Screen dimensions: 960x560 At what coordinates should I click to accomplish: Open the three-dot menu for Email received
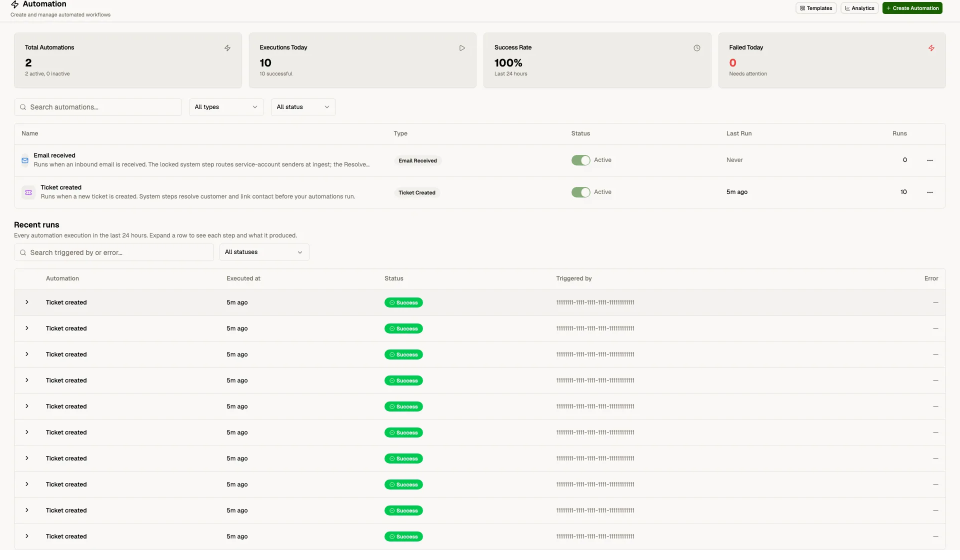tap(930, 160)
